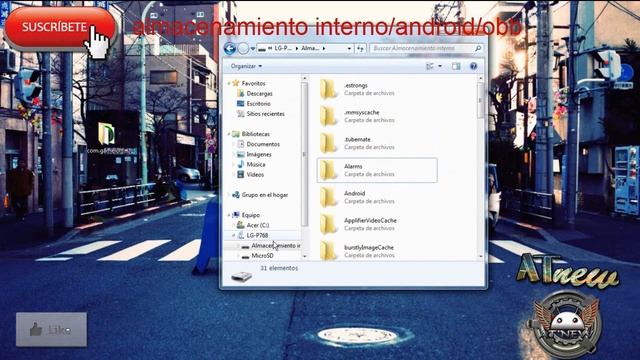The image size is (640, 360).
Task: Select the Alarms folder name
Action: pos(353,167)
